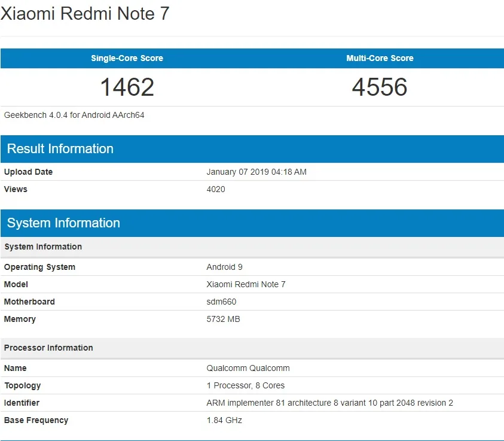
Task: Select base frequency value 1.84 GHz
Action: click(x=224, y=420)
